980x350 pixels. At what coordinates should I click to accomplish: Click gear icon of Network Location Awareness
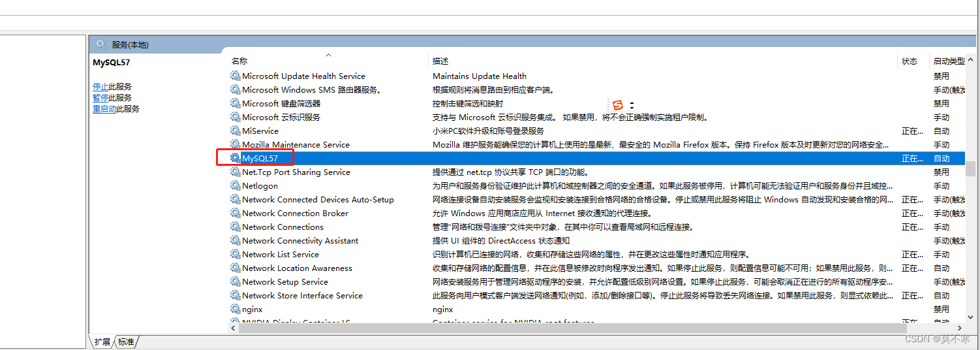point(236,268)
